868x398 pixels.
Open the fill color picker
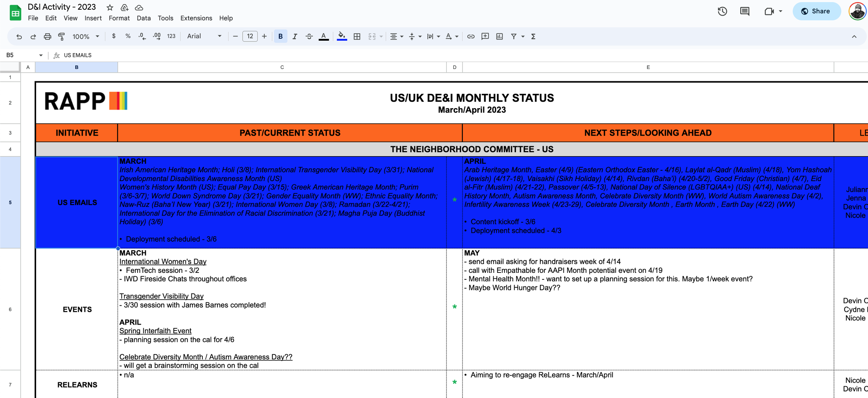[342, 36]
